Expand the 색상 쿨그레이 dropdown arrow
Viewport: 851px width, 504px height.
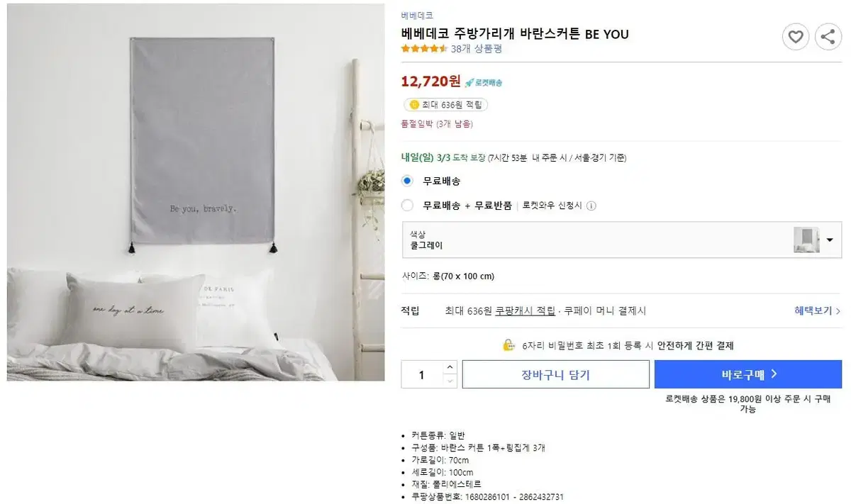pyautogui.click(x=830, y=240)
